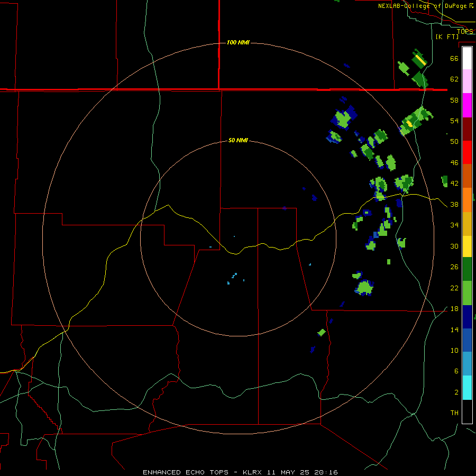
Task: Click the 100 NMI range ring label
Action: (x=238, y=42)
